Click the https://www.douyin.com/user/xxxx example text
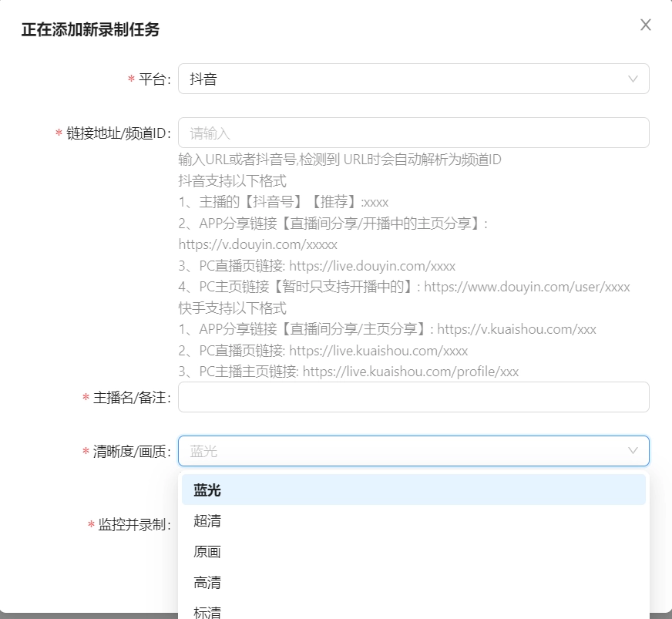This screenshot has height=619, width=672. pyautogui.click(x=527, y=287)
